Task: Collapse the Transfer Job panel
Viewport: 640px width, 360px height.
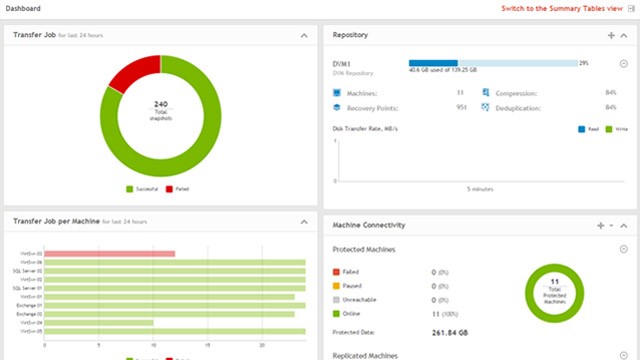Action: [x=304, y=36]
